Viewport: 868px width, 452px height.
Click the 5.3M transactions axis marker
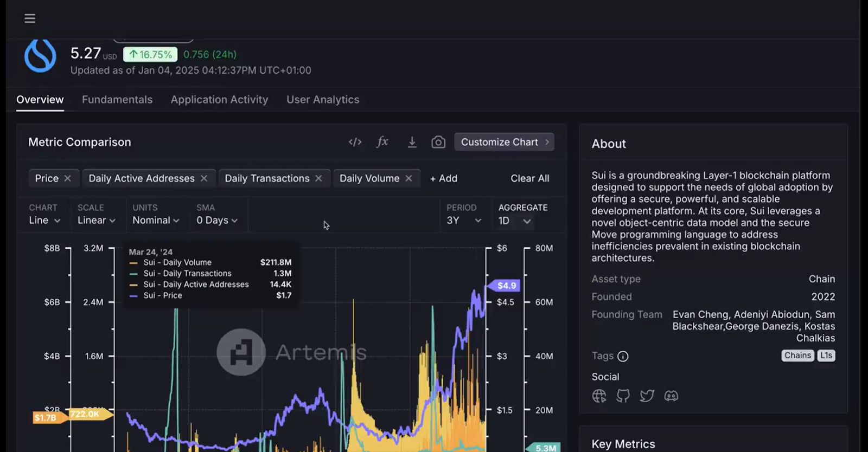(x=544, y=448)
